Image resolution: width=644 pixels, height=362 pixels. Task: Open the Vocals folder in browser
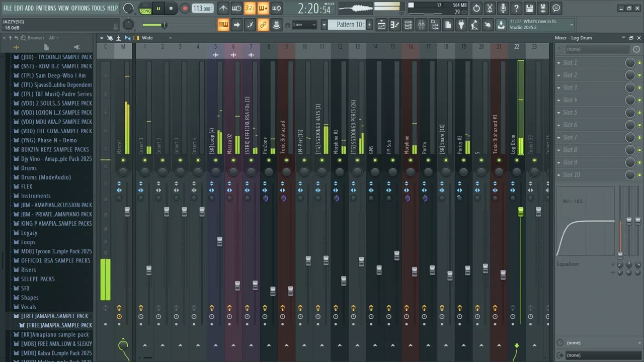pos(28,307)
